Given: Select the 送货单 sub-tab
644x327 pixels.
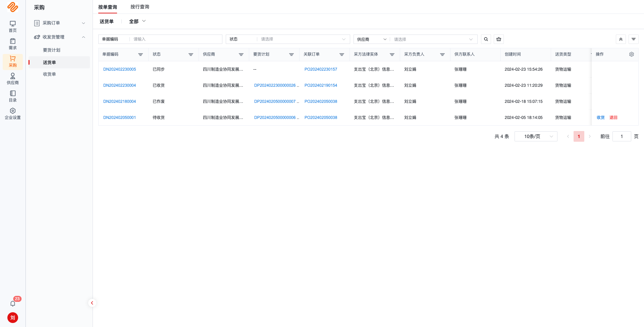Looking at the screenshot, I should click(107, 21).
